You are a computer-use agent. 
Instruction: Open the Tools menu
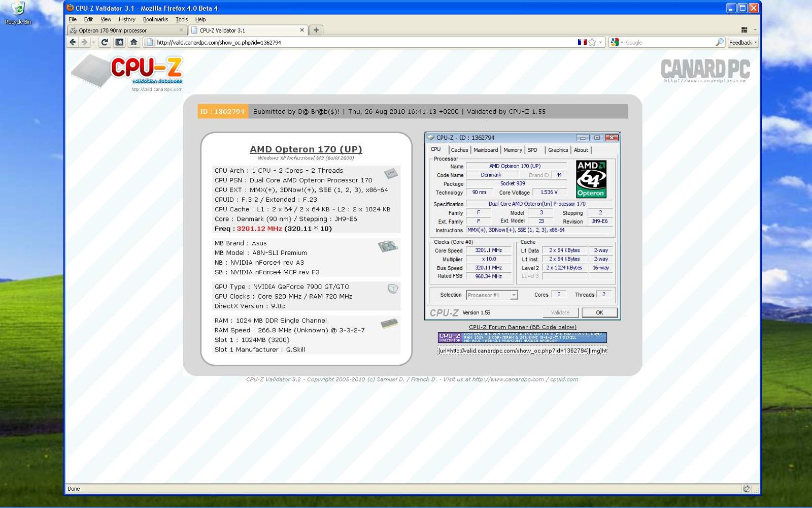[182, 19]
